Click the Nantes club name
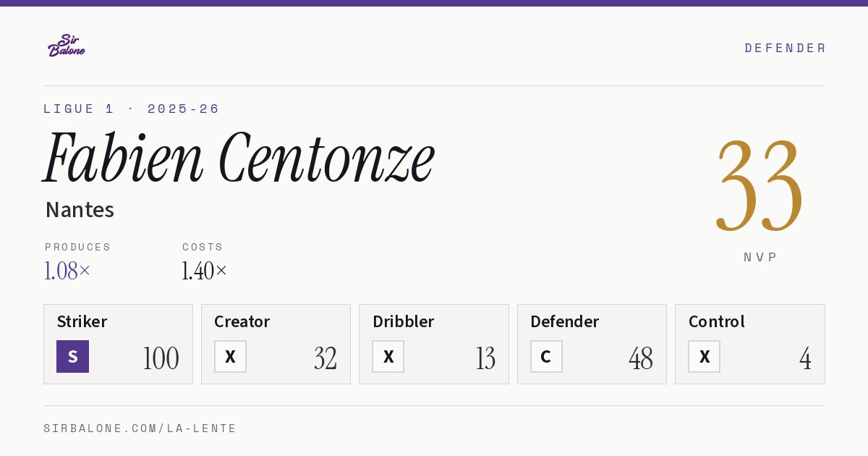This screenshot has width=868, height=456. click(80, 210)
